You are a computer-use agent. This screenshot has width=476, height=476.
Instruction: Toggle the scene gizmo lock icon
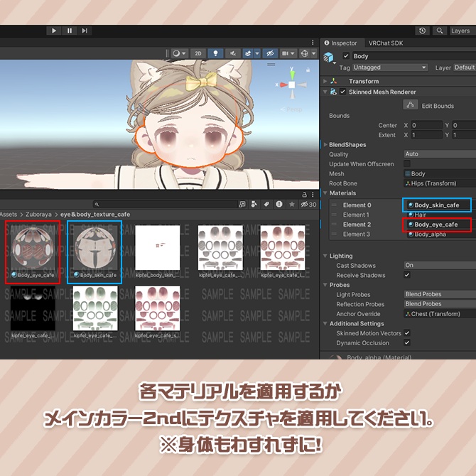(308, 70)
